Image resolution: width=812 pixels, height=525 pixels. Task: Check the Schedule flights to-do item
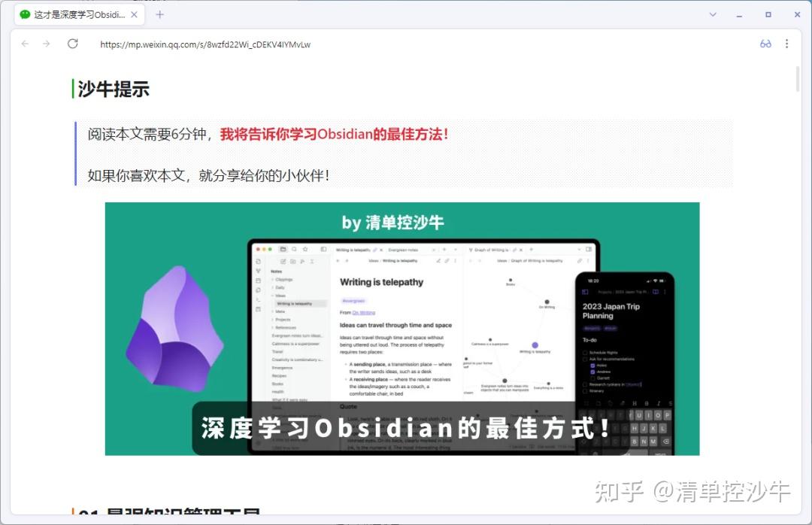tap(585, 353)
